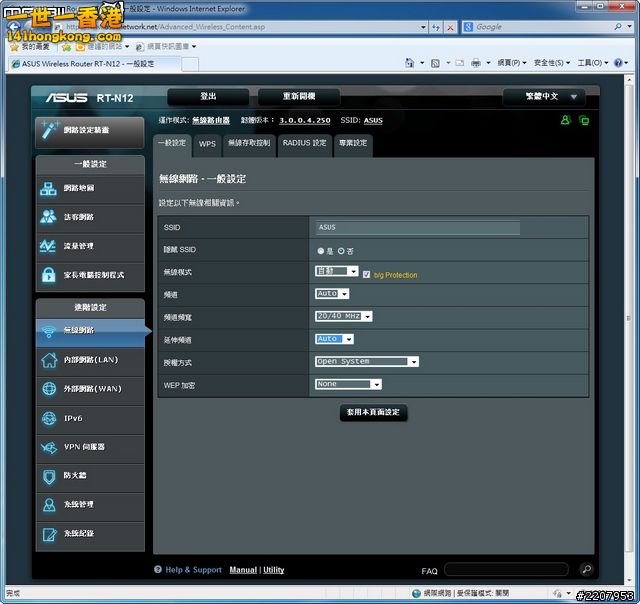Switch to the WPS tab
The image size is (640, 604).
click(x=207, y=144)
